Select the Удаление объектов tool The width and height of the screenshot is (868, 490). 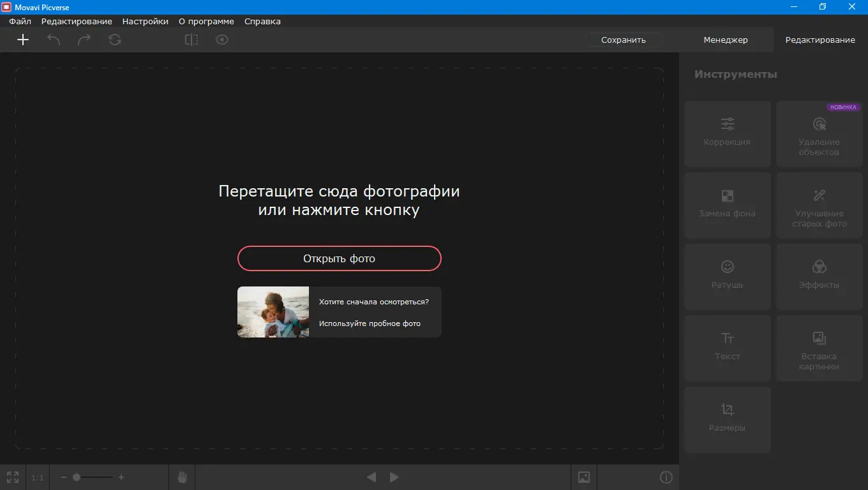coord(819,137)
